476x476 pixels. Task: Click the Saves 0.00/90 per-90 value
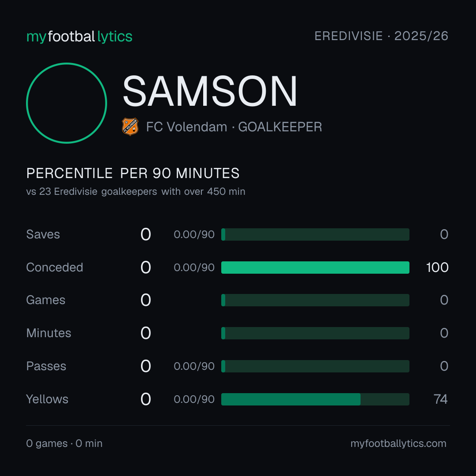click(194, 234)
